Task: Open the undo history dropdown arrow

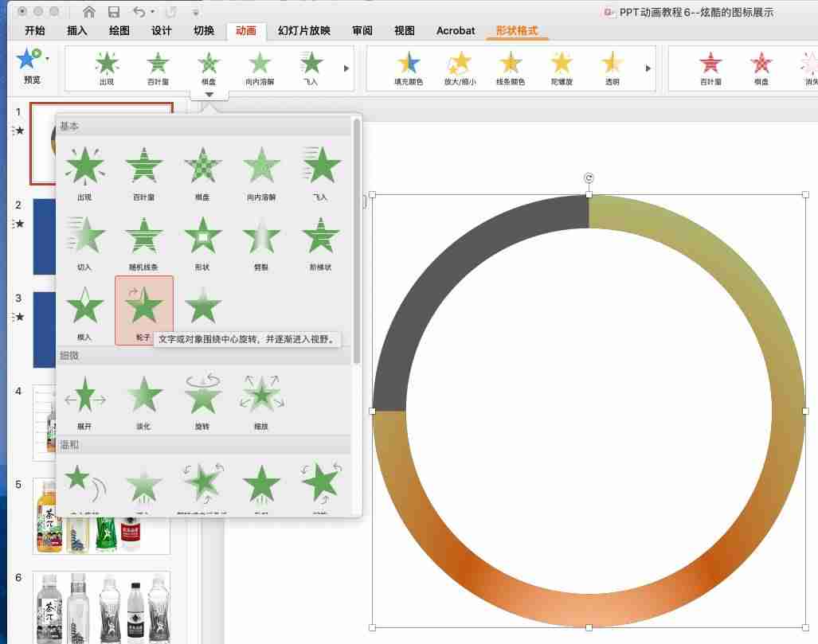Action: [x=152, y=11]
